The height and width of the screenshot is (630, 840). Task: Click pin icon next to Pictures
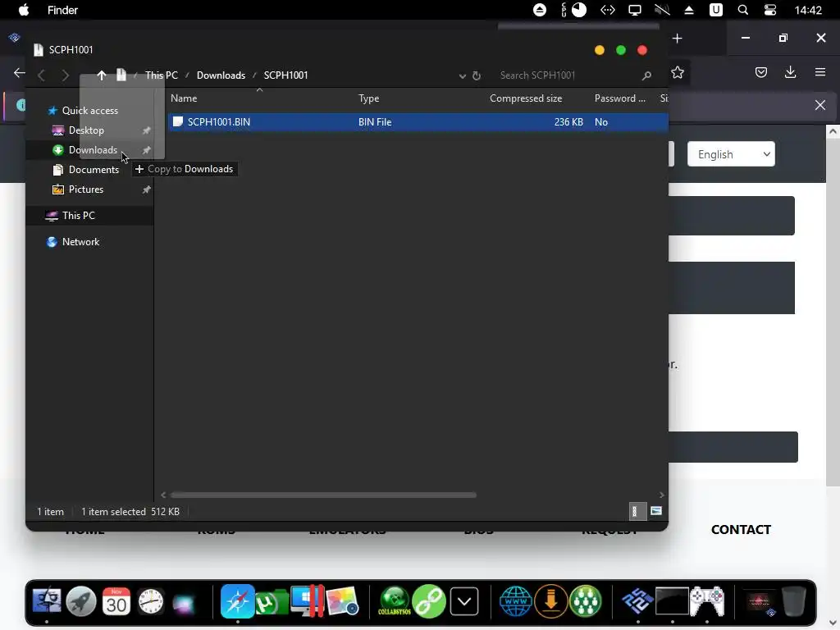coord(146,189)
